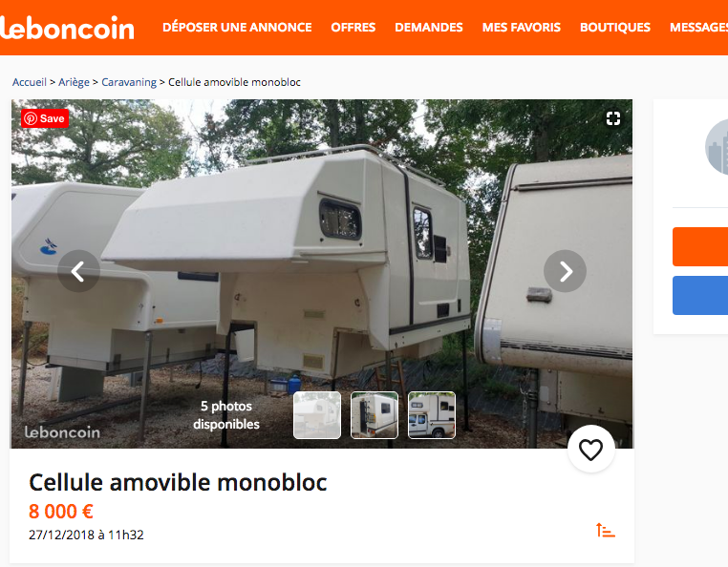Screen dimensions: 728x567
Task: Open the Ariège breadcrumb link
Action: 74,82
